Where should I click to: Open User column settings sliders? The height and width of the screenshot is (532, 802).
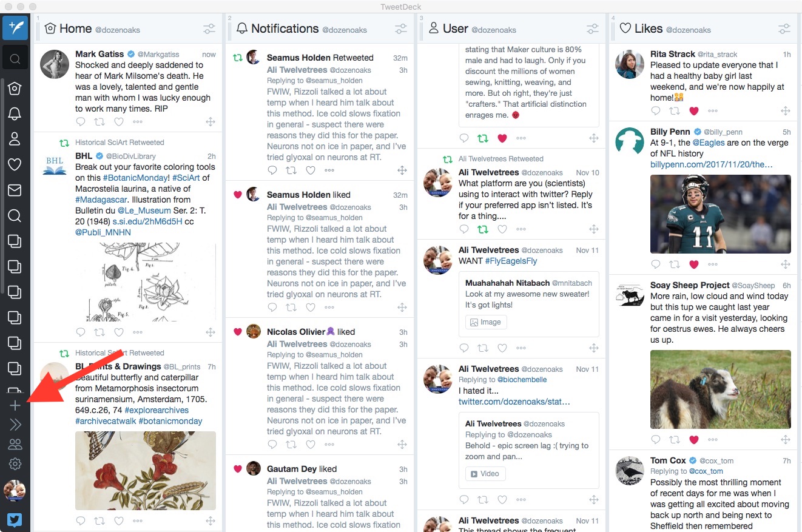pos(593,29)
